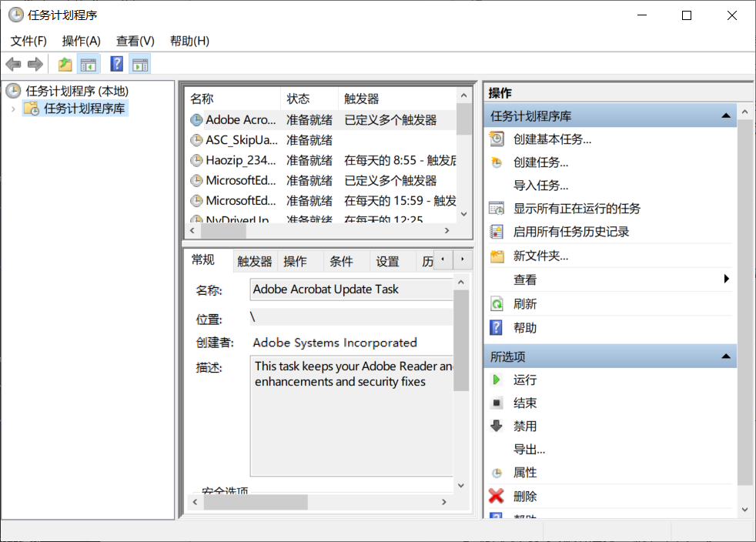Screen dimensions: 756x542
Task: Click task list scrollbar down arrow
Action: click(463, 214)
